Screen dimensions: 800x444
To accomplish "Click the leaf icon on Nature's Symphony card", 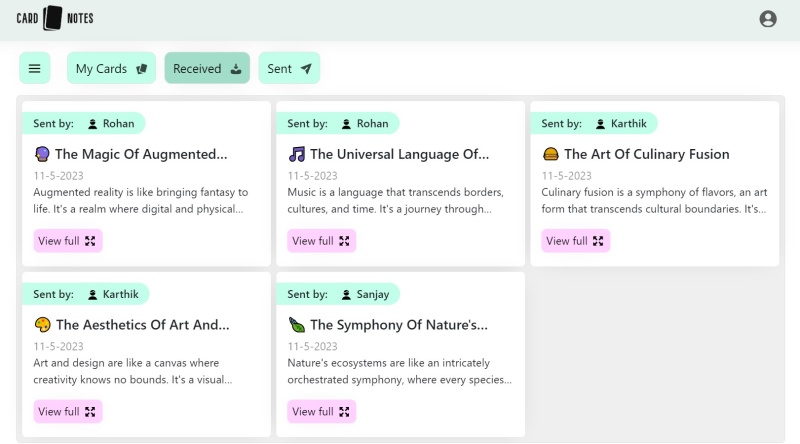I will click(297, 325).
